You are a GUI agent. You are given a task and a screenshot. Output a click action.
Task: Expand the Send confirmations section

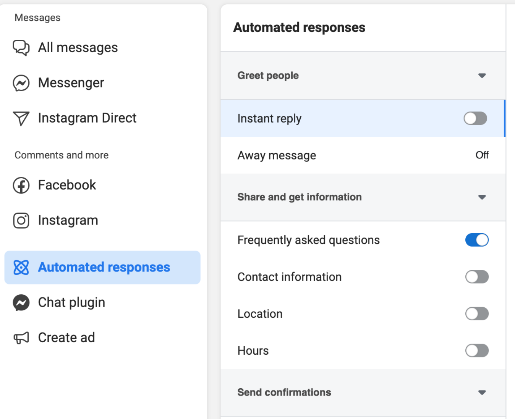[x=482, y=392]
